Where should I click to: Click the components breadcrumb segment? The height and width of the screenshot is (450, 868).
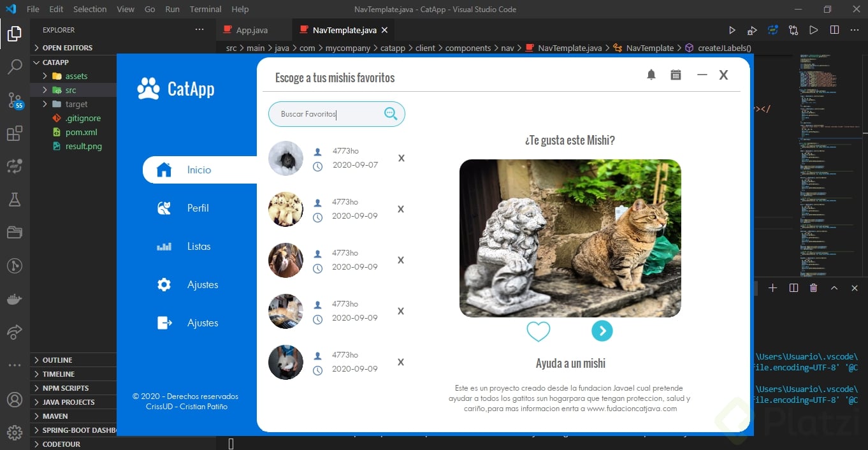coord(468,48)
